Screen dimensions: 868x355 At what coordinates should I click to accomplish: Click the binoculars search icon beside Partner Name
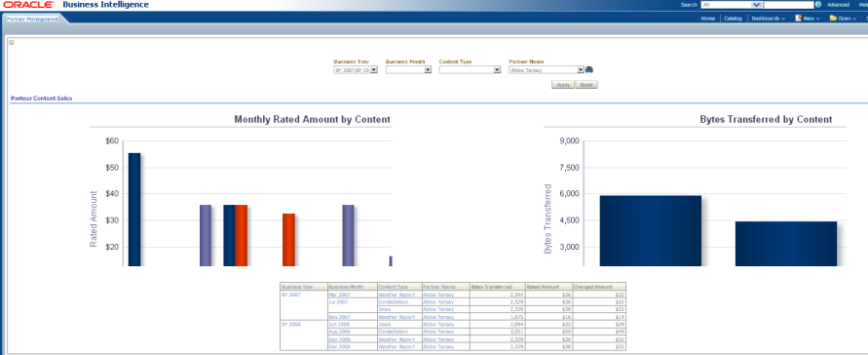click(x=589, y=70)
